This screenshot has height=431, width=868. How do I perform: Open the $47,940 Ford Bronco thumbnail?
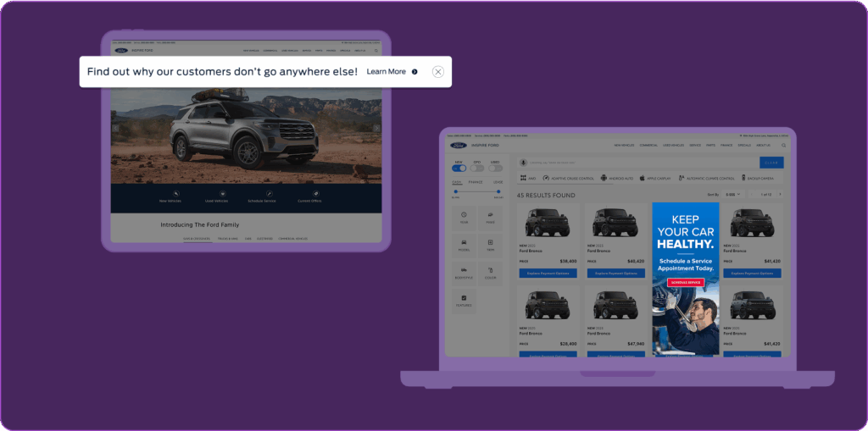(x=615, y=305)
